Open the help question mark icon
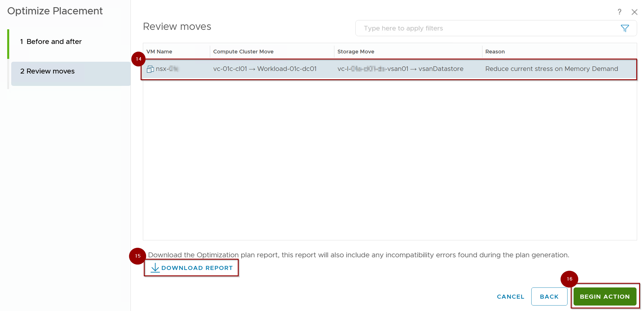This screenshot has width=644, height=311. coord(619,12)
